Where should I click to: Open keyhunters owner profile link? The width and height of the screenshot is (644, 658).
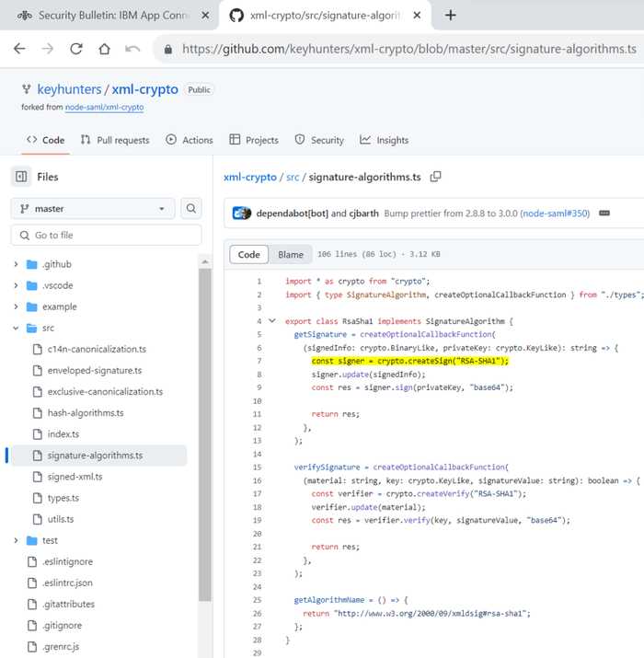[x=69, y=89]
